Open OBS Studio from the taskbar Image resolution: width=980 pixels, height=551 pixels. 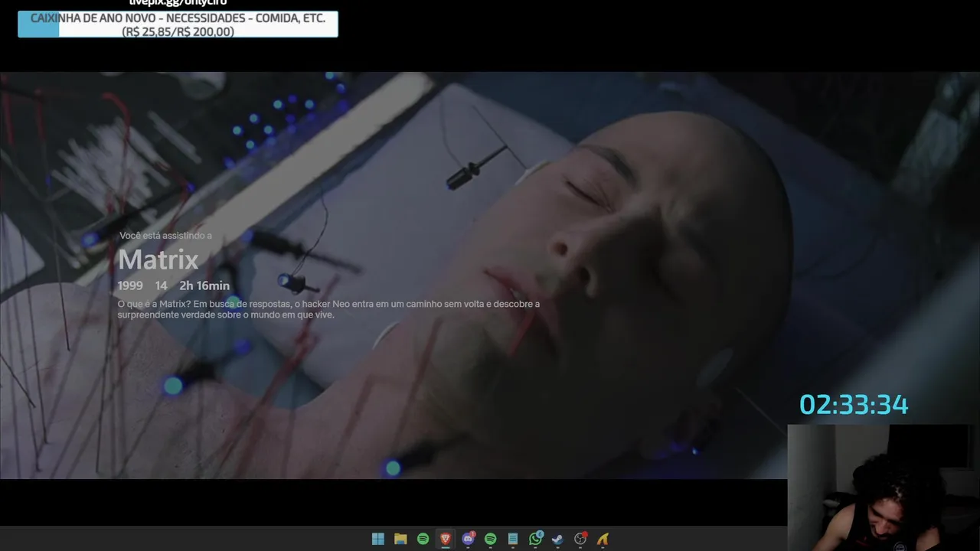[580, 539]
